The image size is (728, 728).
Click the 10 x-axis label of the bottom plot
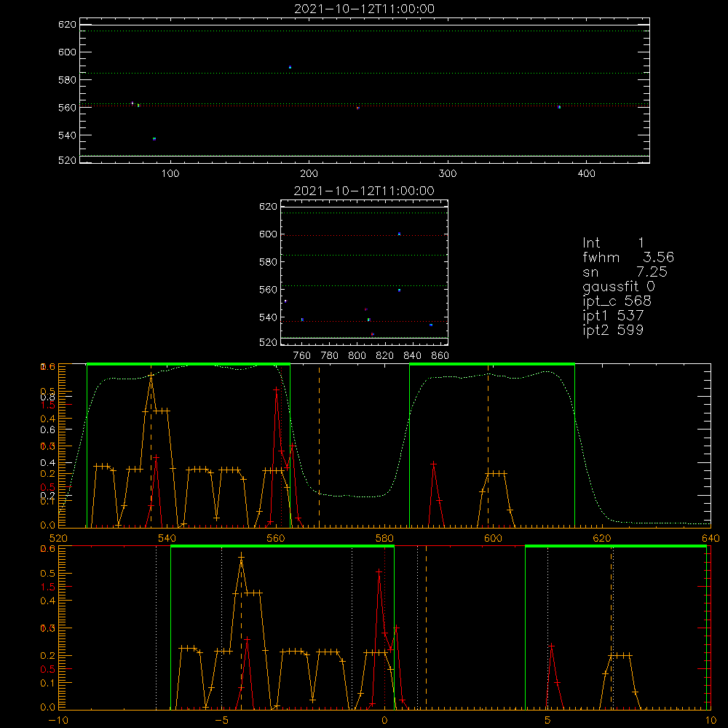coord(711,721)
